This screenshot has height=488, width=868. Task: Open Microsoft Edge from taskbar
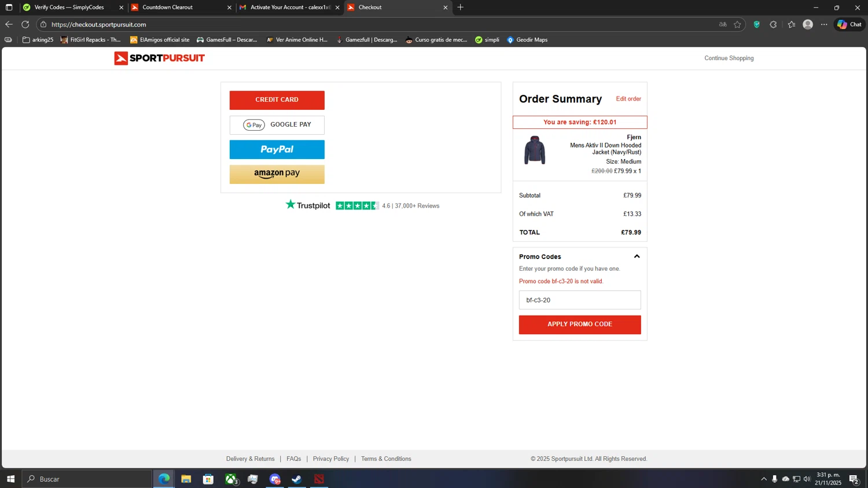(164, 479)
